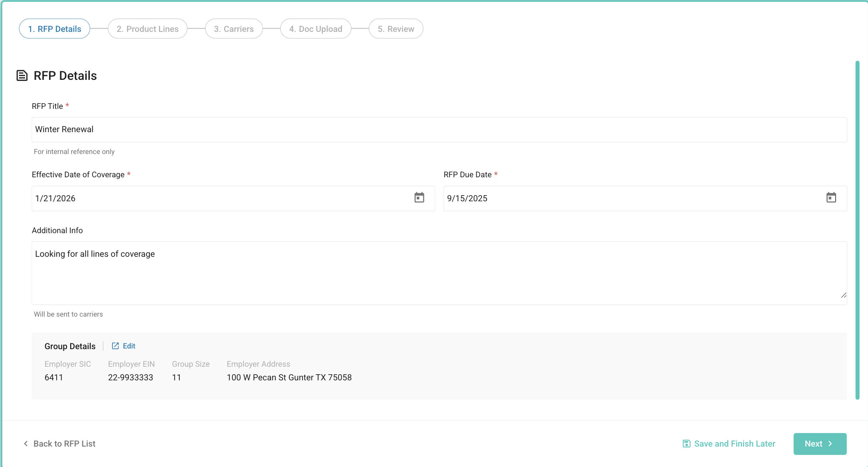The width and height of the screenshot is (868, 467).
Task: Click the Employer EIN column label
Action: 131,364
